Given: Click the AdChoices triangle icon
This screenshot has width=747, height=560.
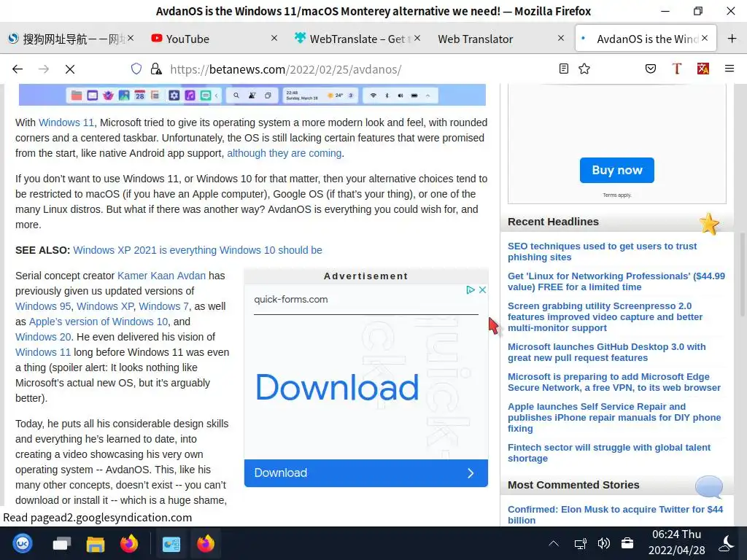Looking at the screenshot, I should point(471,289).
